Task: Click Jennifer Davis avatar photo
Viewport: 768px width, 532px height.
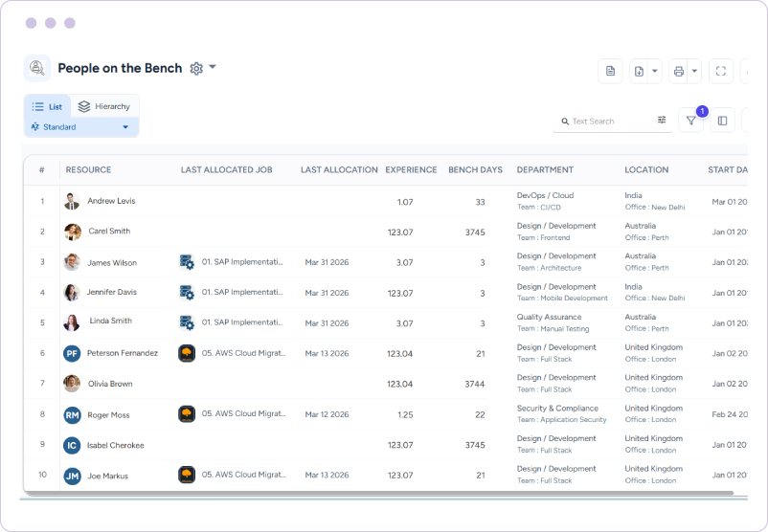Action: pos(72,293)
